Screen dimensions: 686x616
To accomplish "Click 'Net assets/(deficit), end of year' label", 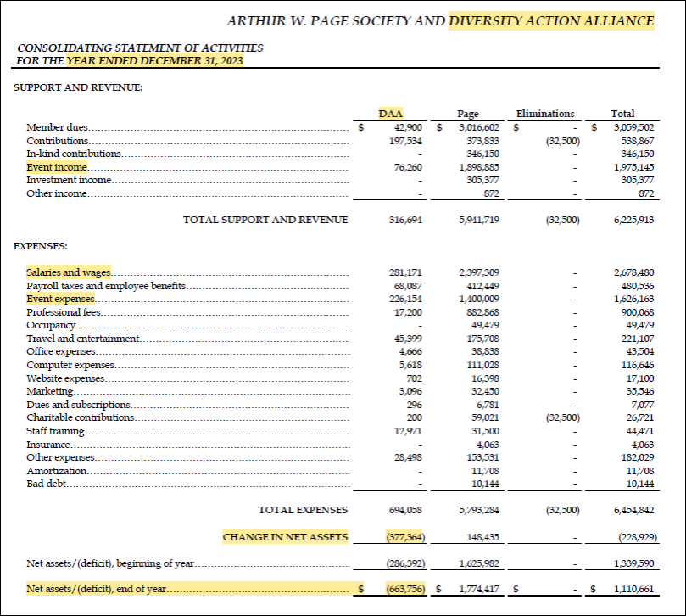I will (97, 589).
